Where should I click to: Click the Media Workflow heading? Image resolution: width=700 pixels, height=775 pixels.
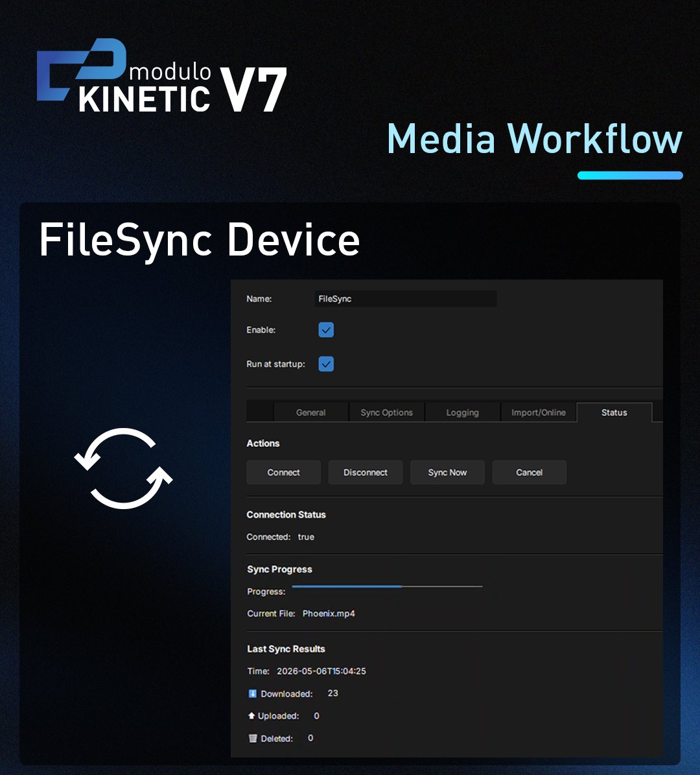click(x=535, y=138)
